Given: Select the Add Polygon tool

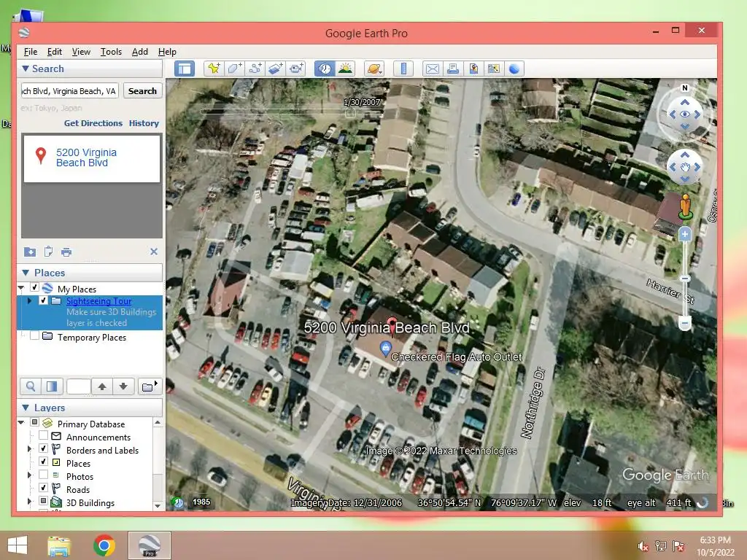Looking at the screenshot, I should pos(234,69).
